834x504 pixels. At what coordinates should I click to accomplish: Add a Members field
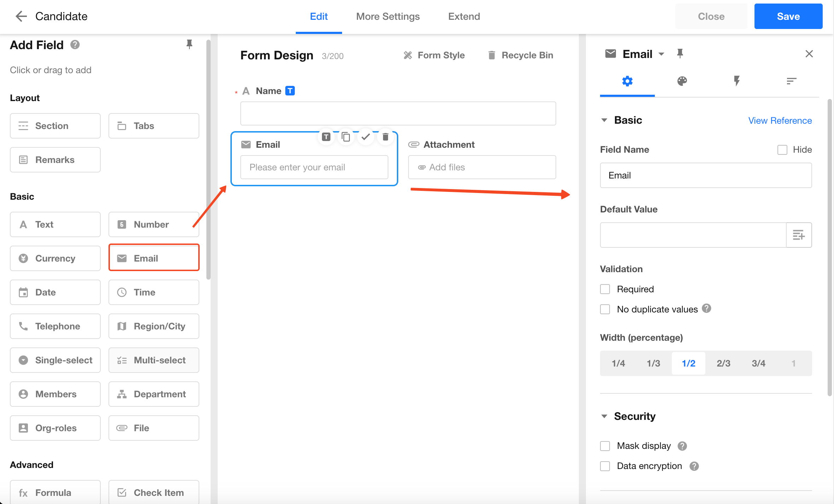pyautogui.click(x=55, y=394)
